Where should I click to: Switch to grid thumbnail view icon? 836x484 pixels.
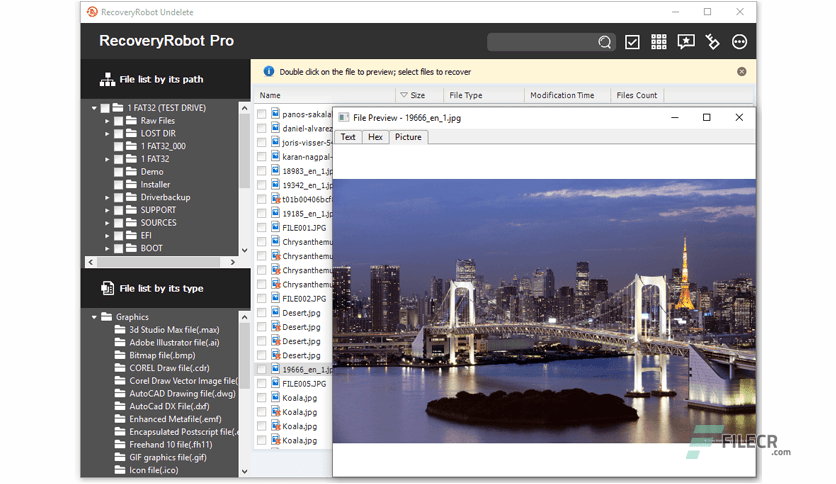(x=658, y=42)
